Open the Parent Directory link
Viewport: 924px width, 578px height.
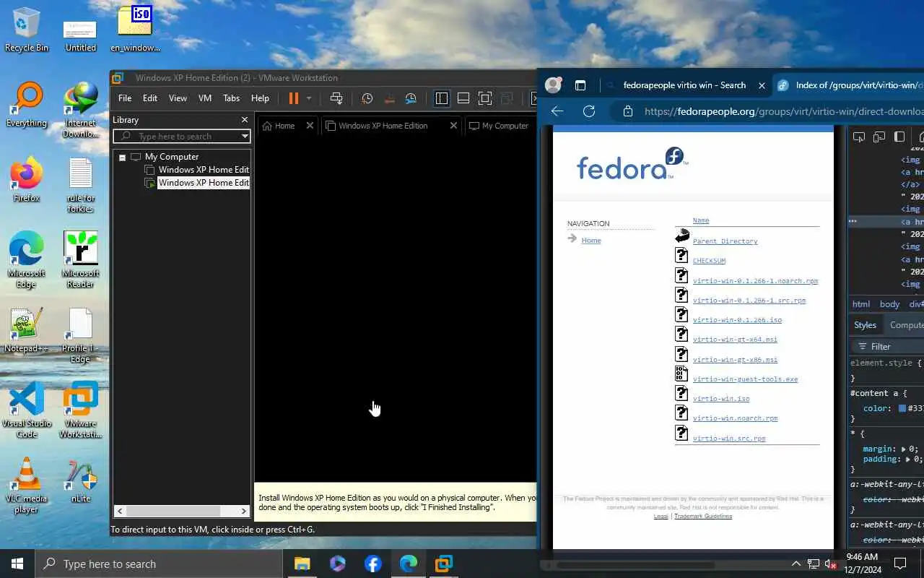click(x=725, y=241)
